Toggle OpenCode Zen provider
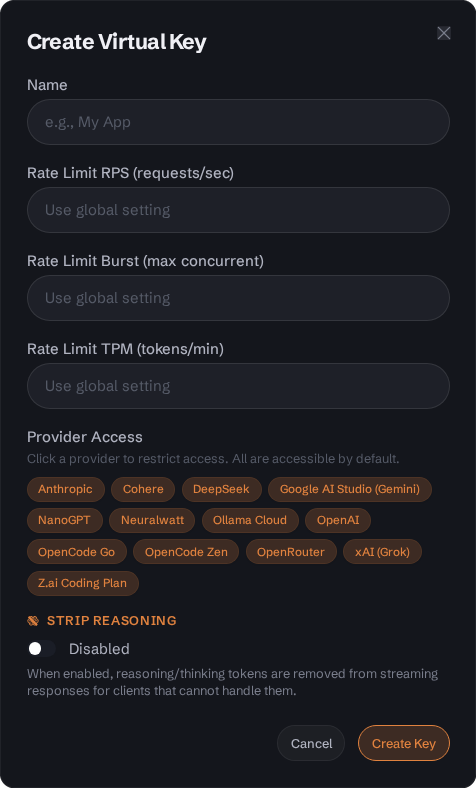The height and width of the screenshot is (788, 476). pos(186,552)
